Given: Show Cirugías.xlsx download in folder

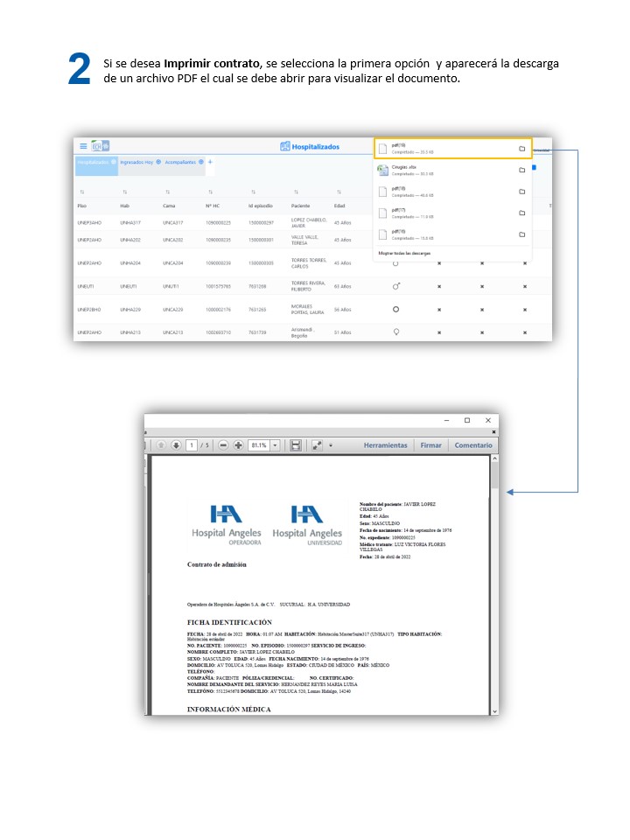Looking at the screenshot, I should [x=521, y=171].
